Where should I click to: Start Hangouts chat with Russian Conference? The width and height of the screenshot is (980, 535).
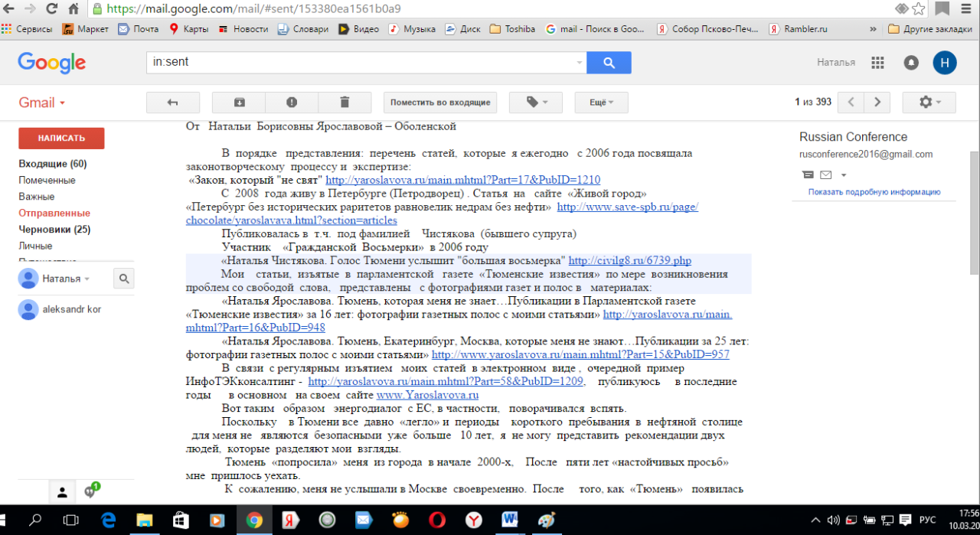(808, 175)
